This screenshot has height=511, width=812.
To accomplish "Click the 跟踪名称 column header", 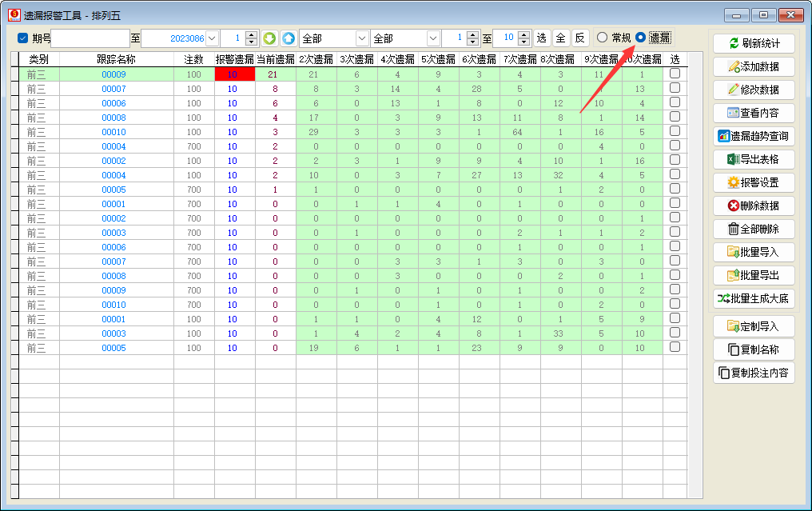I will point(116,59).
